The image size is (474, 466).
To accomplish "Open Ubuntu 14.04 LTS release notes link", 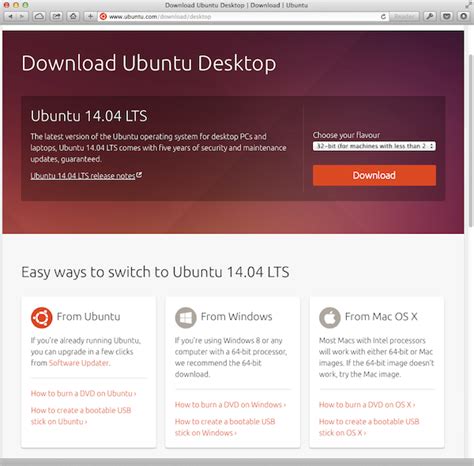I will [83, 176].
